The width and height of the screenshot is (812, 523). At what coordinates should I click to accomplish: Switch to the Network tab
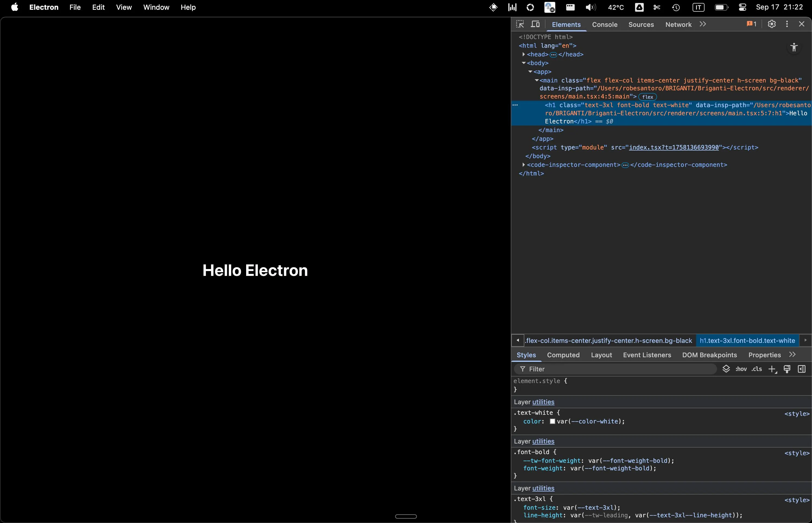coord(678,24)
